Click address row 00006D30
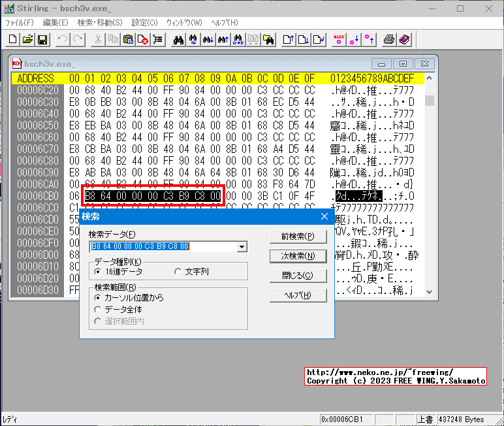 pyautogui.click(x=38, y=290)
